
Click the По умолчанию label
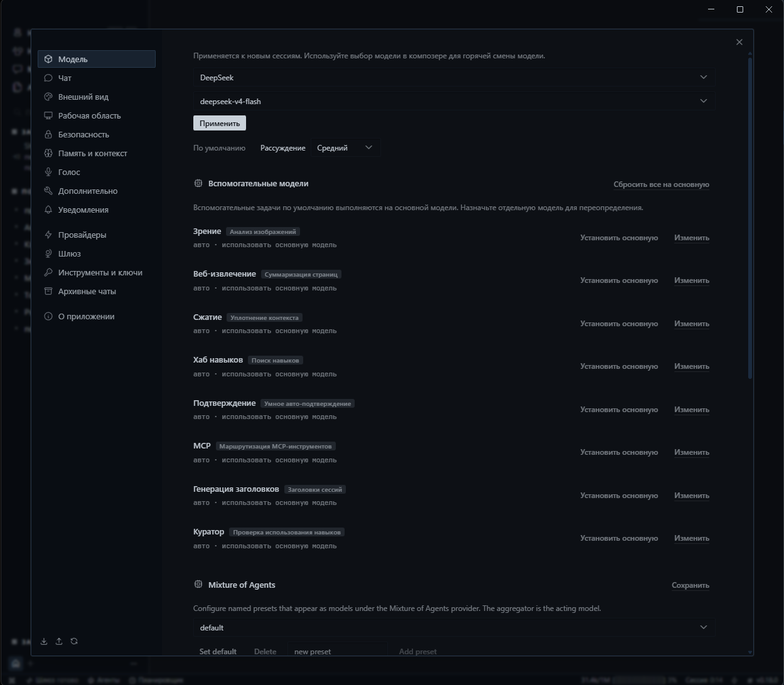coord(219,148)
